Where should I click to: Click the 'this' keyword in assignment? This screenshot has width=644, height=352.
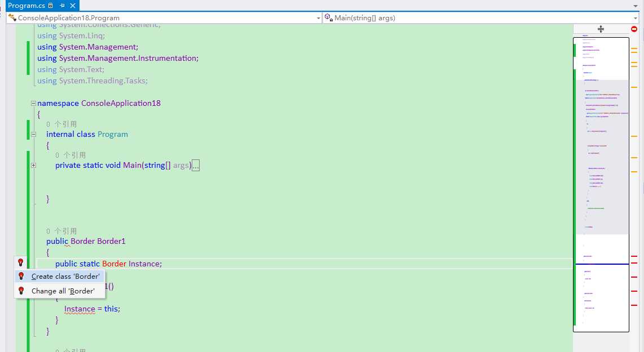pyautogui.click(x=111, y=309)
